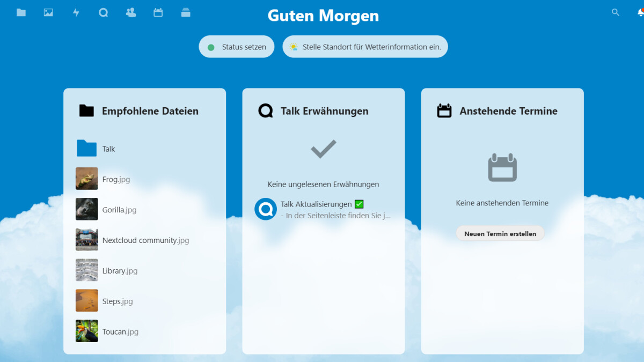The image size is (644, 362).
Task: Open the Talk folder icon in file list
Action: [86, 149]
